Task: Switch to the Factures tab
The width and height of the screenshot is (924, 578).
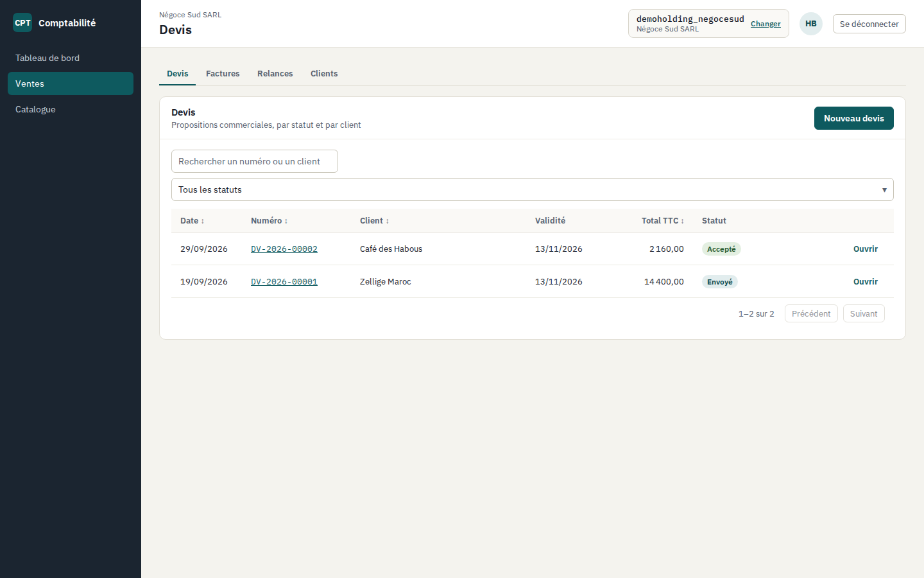Action: point(223,74)
